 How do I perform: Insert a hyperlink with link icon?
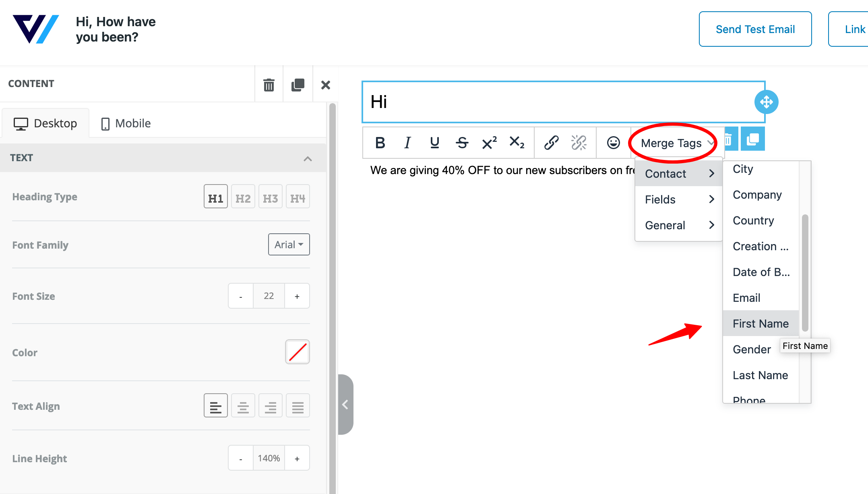pos(551,143)
